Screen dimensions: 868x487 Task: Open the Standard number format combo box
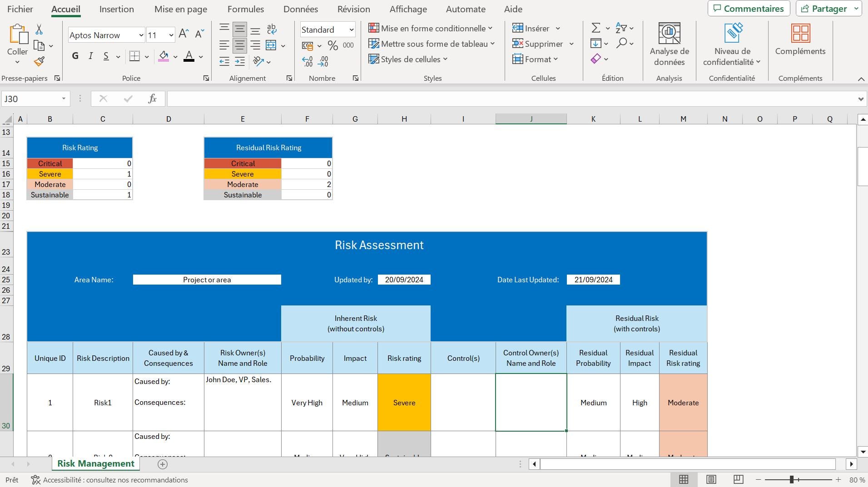327,29
